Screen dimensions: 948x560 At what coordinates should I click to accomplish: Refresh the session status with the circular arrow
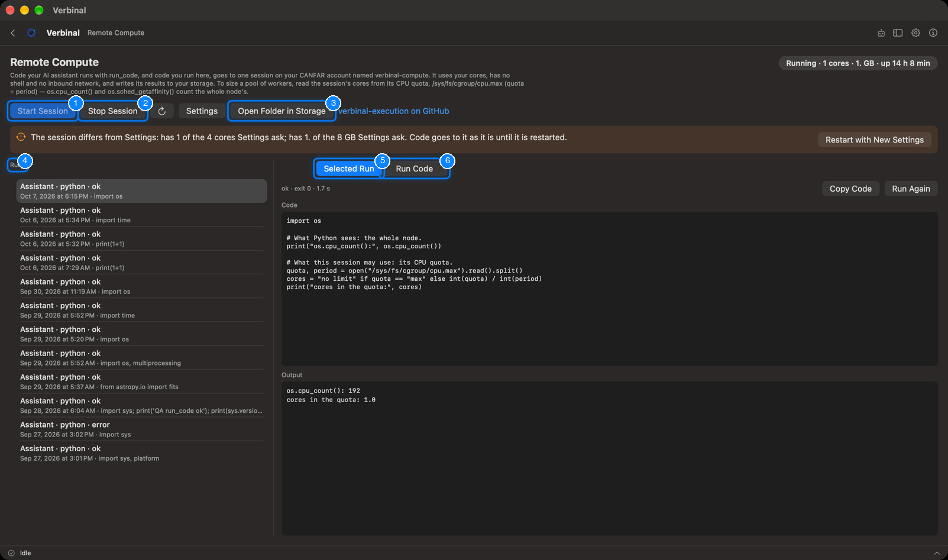161,111
